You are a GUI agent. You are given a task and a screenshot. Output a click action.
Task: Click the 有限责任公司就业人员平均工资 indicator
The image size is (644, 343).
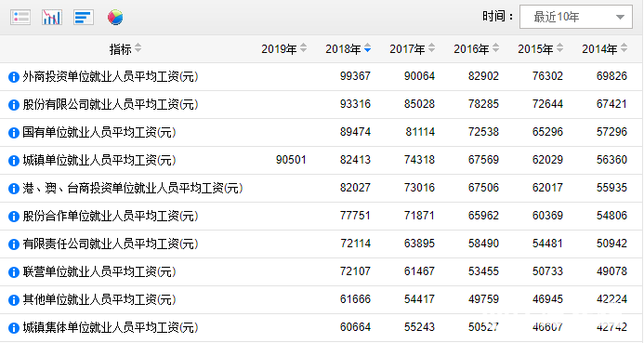(110, 244)
